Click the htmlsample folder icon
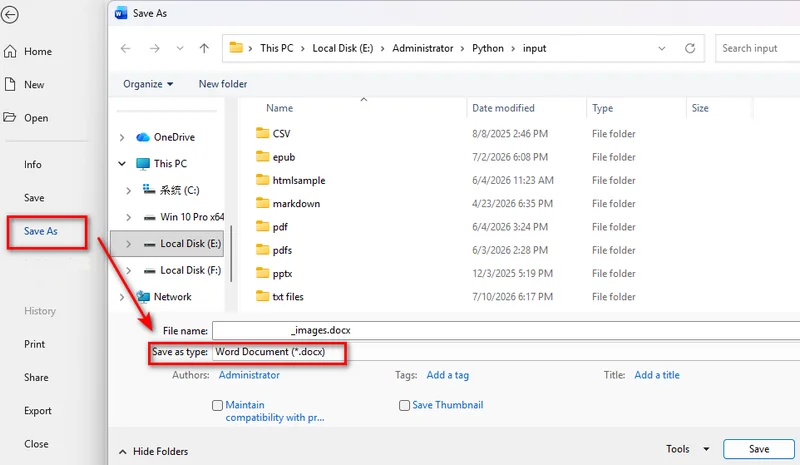The image size is (800, 465). pyautogui.click(x=262, y=180)
